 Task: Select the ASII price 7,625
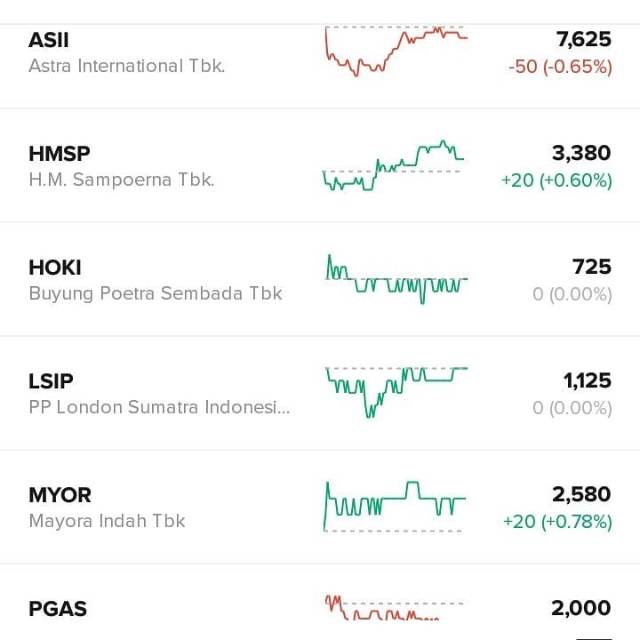[x=583, y=40]
